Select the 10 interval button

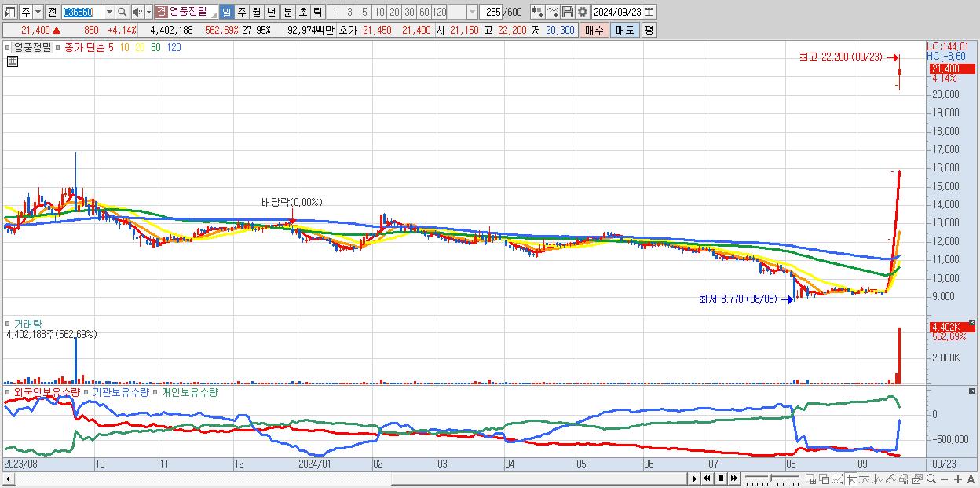(379, 12)
